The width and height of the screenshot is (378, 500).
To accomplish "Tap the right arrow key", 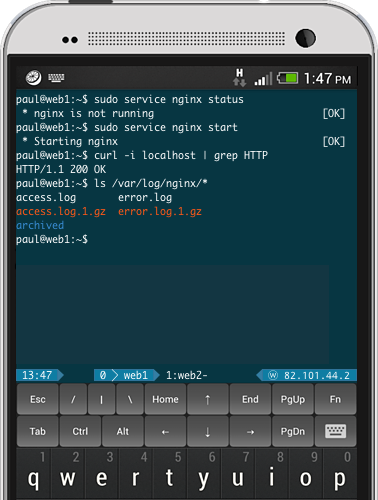I will click(250, 431).
